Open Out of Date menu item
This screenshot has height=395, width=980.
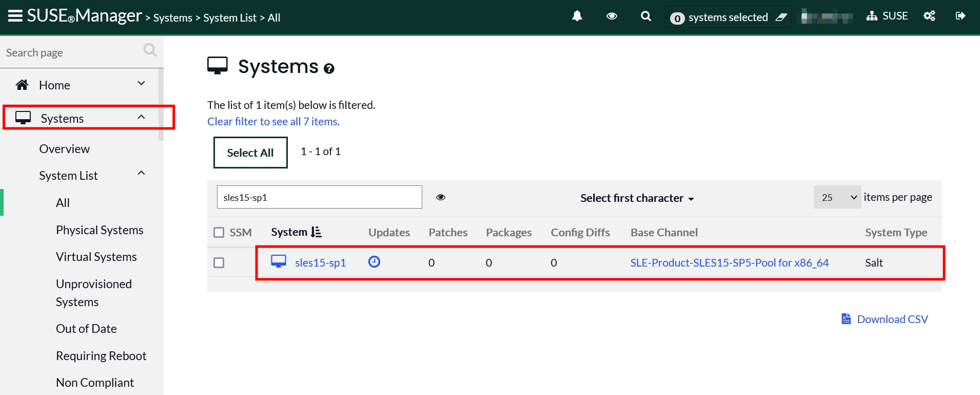86,329
